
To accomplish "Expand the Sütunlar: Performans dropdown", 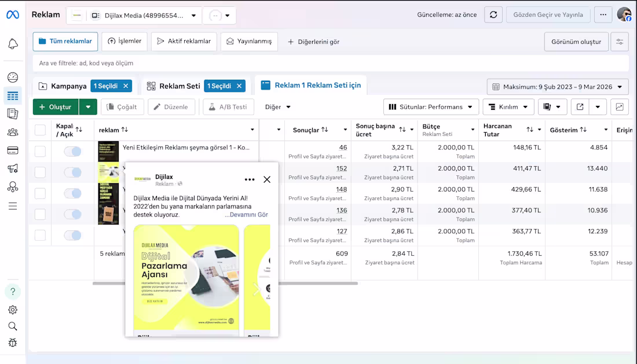I will click(431, 106).
